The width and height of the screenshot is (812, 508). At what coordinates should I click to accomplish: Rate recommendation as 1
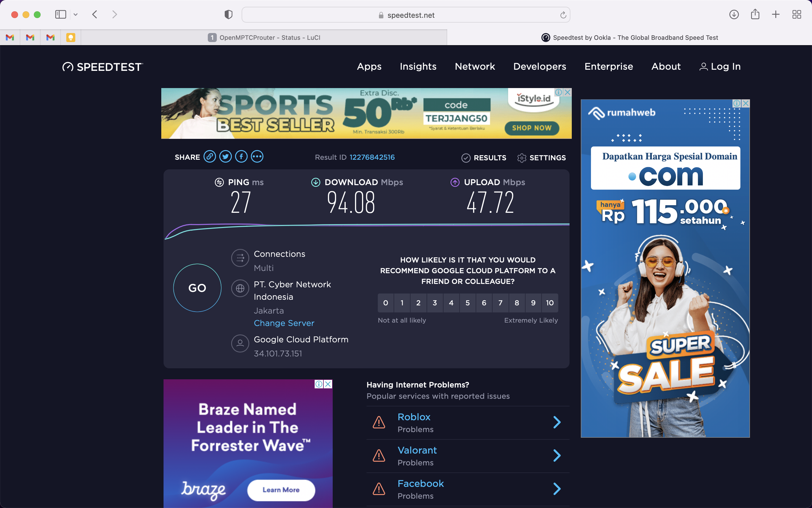coord(402,303)
